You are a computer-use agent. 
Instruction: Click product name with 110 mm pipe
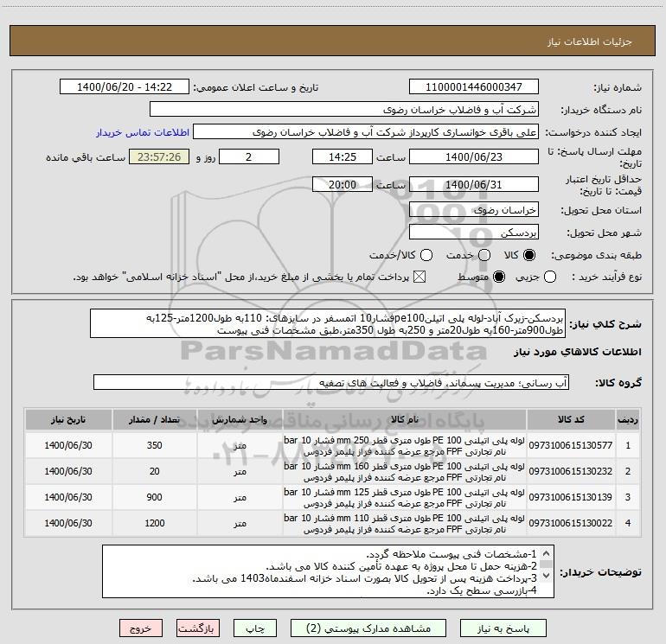[405, 524]
